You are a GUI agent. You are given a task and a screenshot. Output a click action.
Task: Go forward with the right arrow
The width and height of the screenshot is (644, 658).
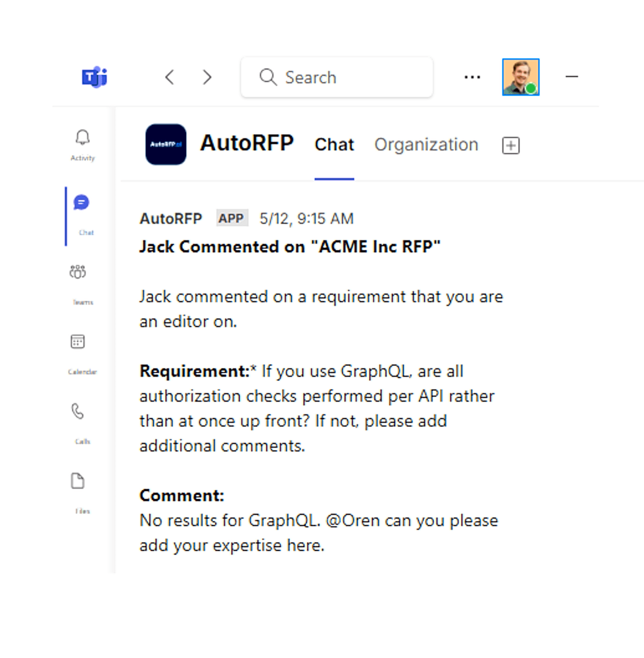pos(207,77)
